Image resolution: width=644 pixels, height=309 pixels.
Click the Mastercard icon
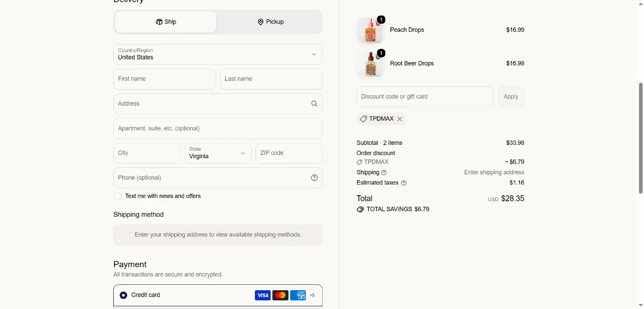click(x=280, y=295)
